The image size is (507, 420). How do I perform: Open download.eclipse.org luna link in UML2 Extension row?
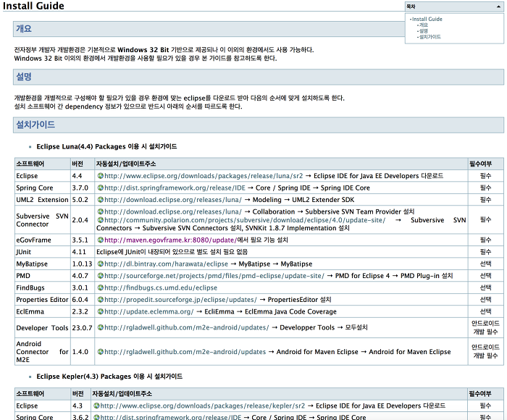click(173, 200)
